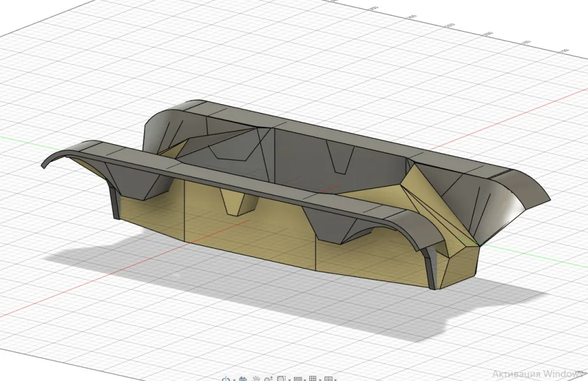
Task: Select the Orbit tool in navigation bar
Action: point(226,378)
